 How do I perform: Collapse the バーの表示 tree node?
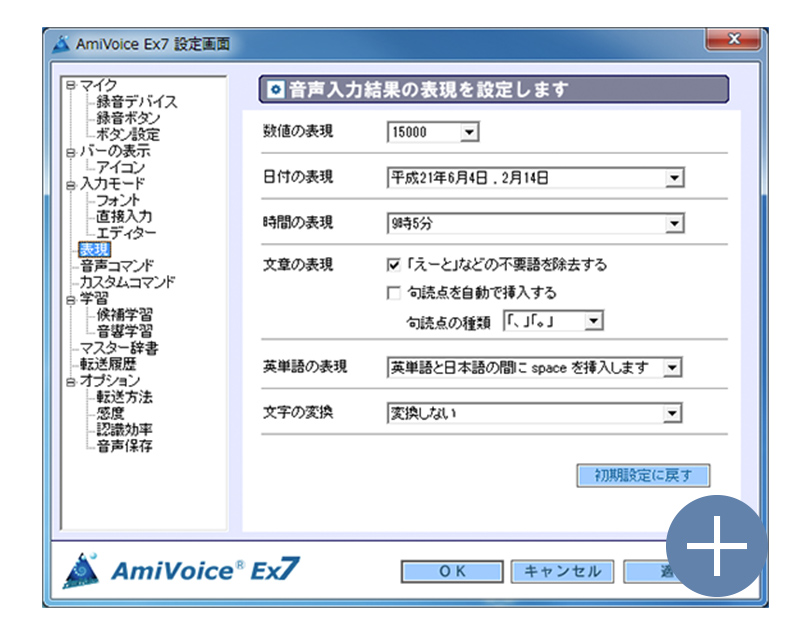tap(71, 152)
